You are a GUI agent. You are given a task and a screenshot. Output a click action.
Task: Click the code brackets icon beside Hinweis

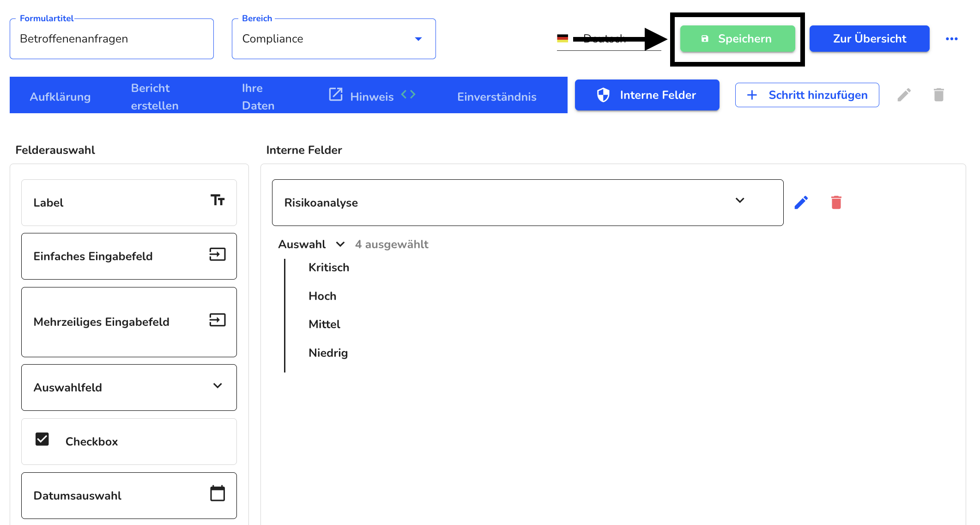pos(408,94)
